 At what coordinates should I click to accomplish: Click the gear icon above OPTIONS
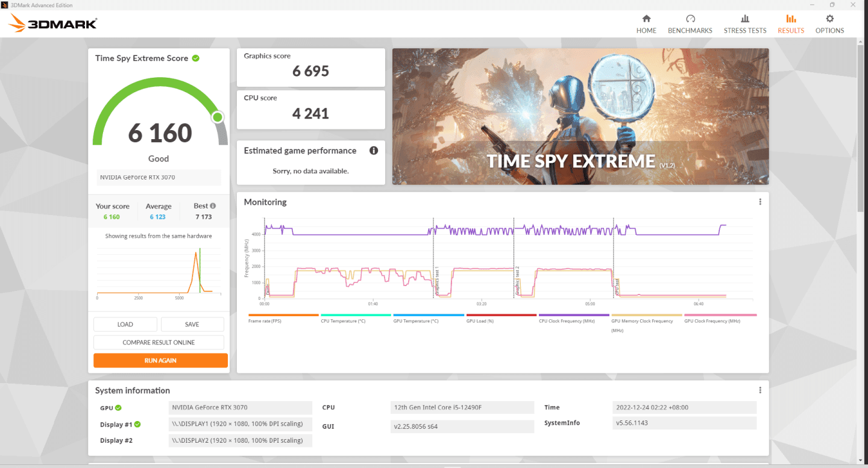(x=830, y=19)
